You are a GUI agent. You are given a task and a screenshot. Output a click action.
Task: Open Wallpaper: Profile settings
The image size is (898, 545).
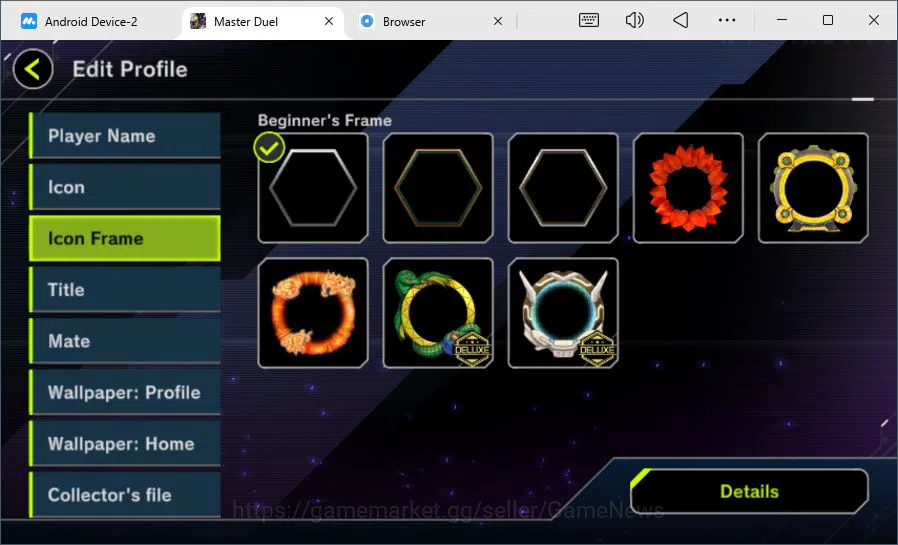(x=125, y=392)
